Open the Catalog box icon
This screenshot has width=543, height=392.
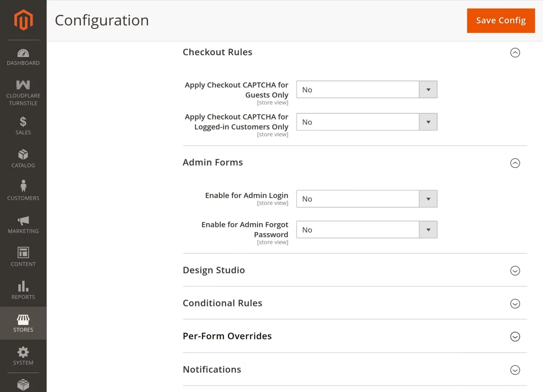pos(23,154)
